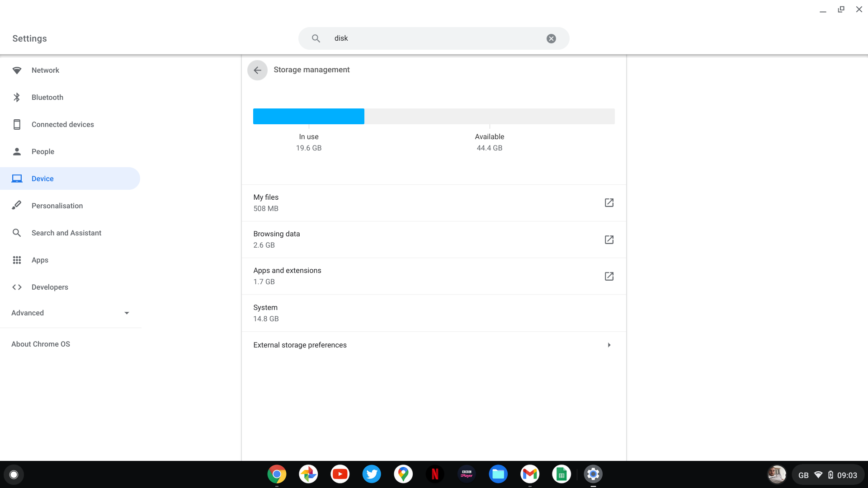Click the Bluetooth icon in sidebar
Viewport: 868px width, 488px height.
17,98
